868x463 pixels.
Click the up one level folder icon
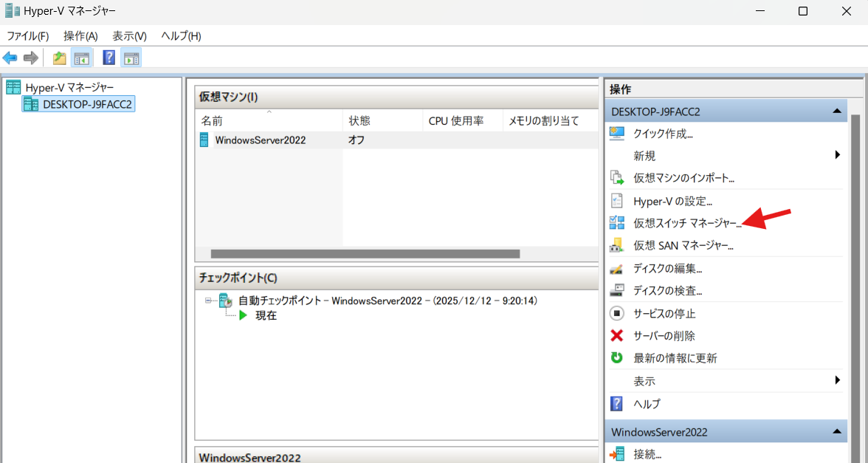point(60,58)
